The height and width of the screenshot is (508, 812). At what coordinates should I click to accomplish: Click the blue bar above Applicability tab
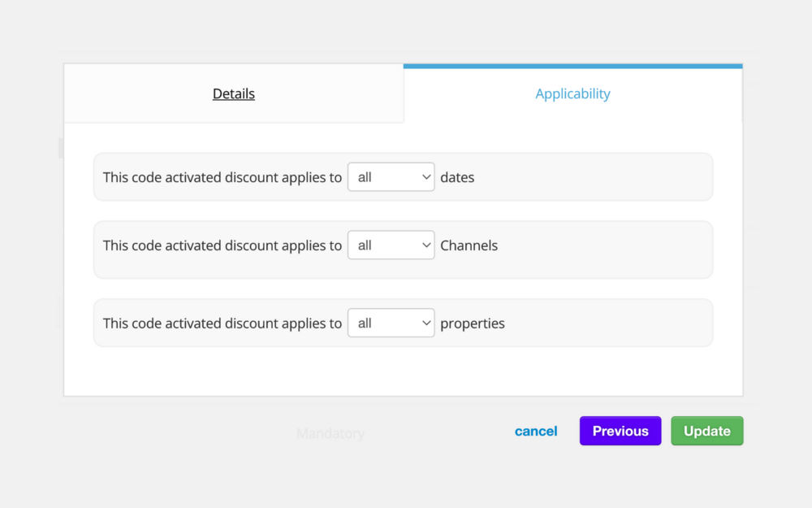coord(572,66)
